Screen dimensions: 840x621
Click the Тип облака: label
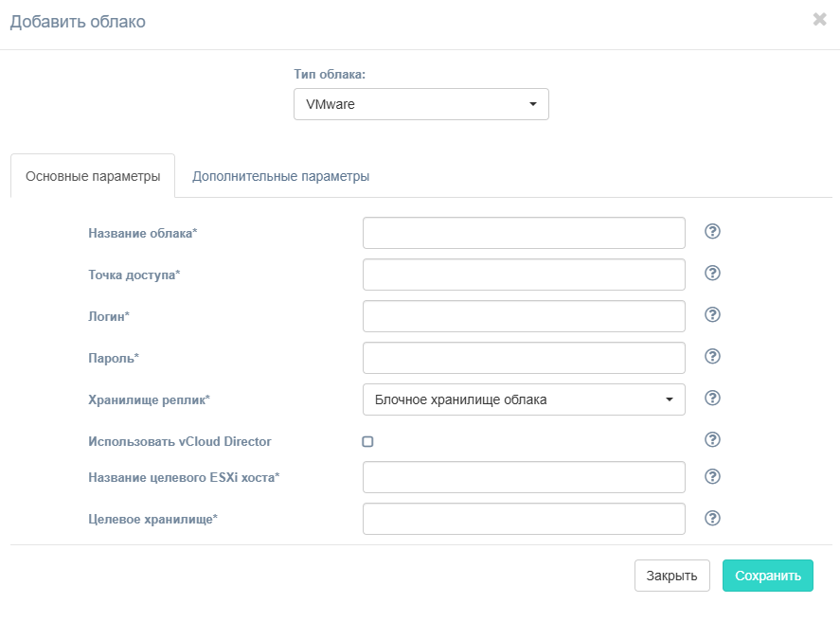pos(330,75)
